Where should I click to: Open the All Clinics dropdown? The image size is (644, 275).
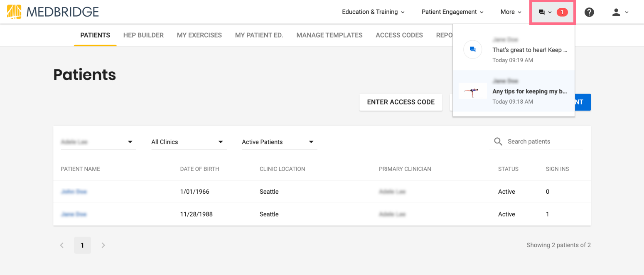pos(189,142)
